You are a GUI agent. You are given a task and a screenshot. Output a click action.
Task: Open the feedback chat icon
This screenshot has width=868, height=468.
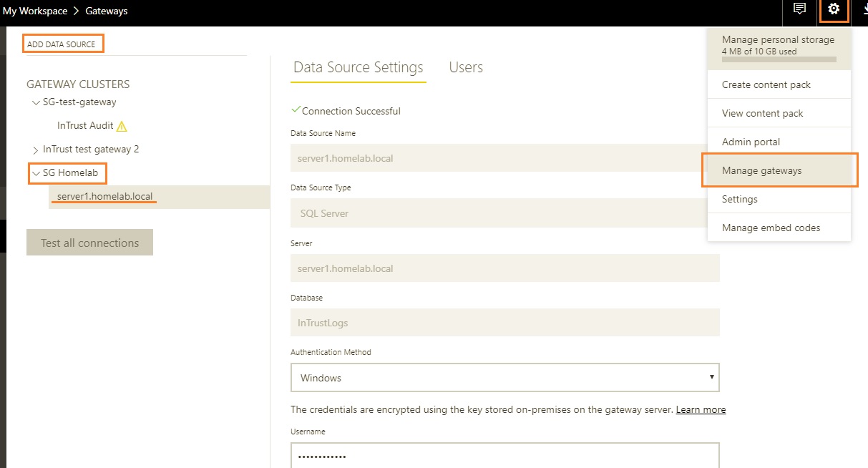click(x=799, y=9)
